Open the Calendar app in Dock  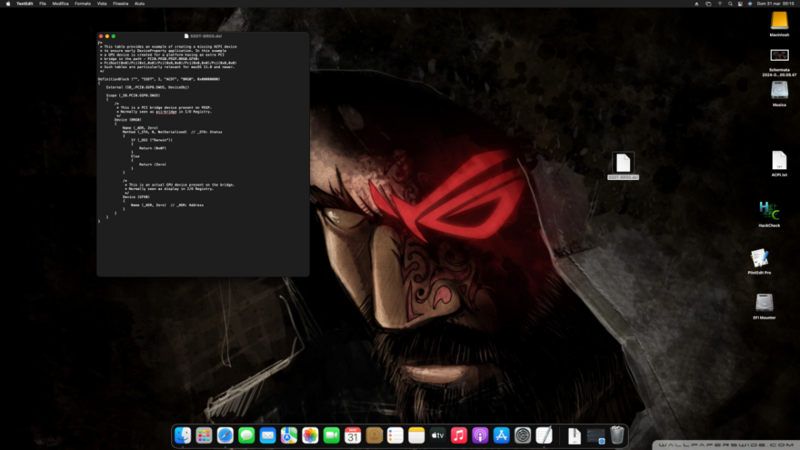click(353, 435)
